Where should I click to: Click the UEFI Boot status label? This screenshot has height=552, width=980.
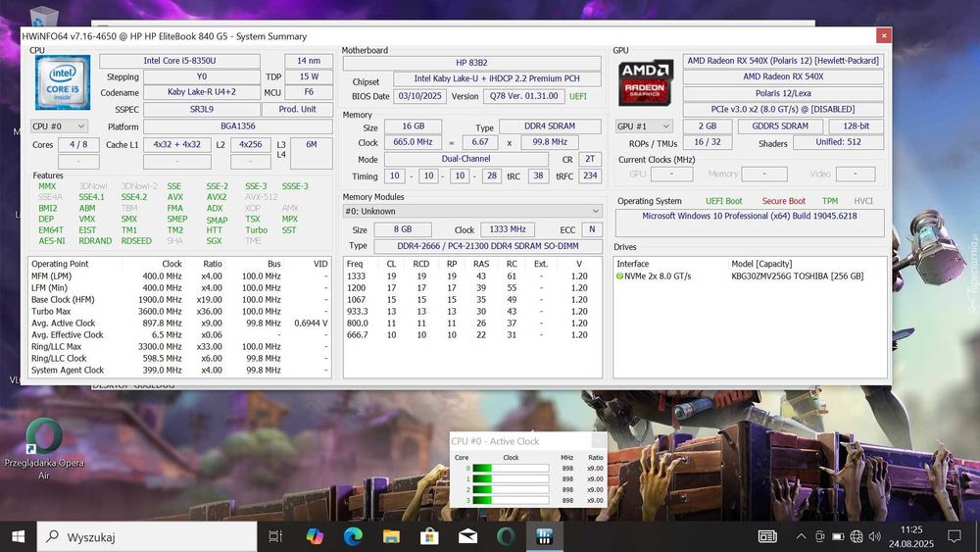(x=724, y=201)
